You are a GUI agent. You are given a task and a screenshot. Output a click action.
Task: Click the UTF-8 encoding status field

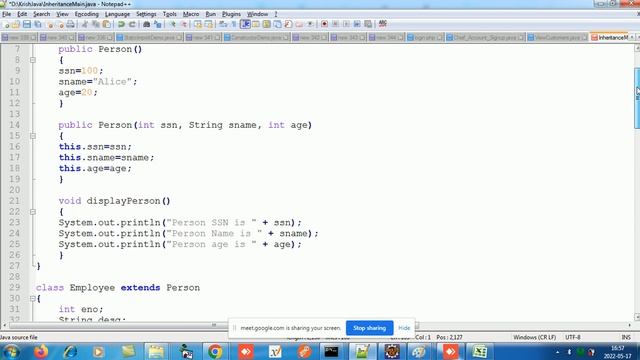573,338
